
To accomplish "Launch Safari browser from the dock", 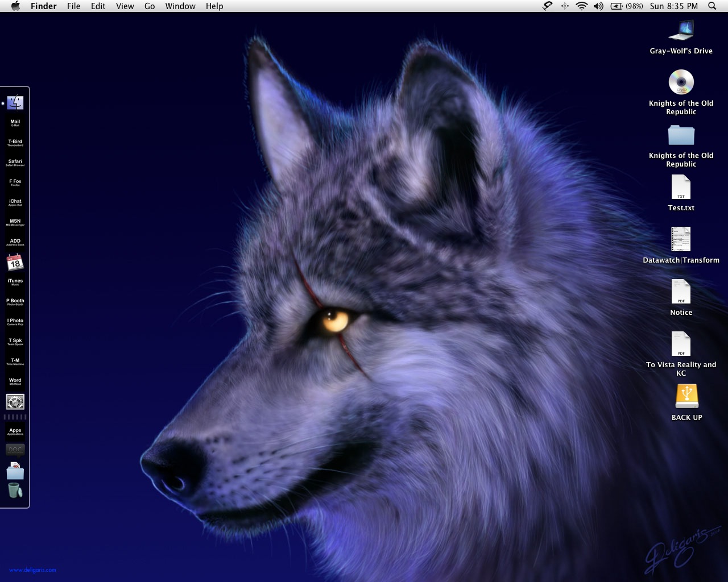I will pyautogui.click(x=15, y=163).
